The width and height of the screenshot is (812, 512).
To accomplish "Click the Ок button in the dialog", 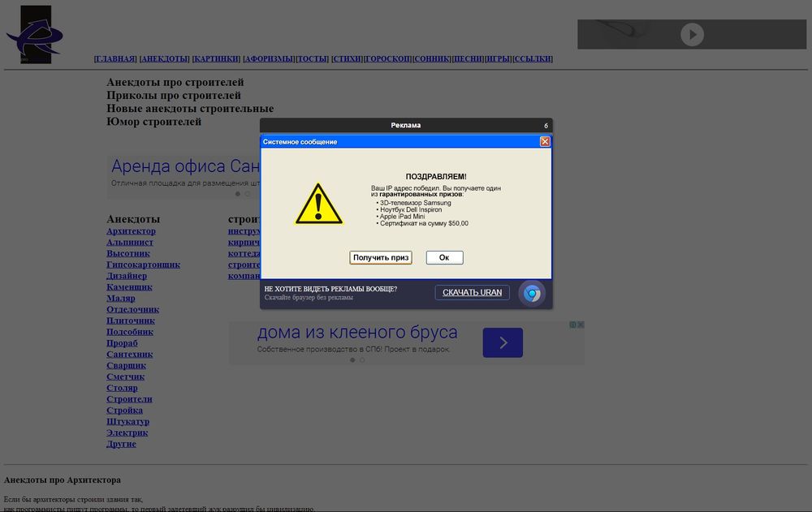I will tap(444, 257).
